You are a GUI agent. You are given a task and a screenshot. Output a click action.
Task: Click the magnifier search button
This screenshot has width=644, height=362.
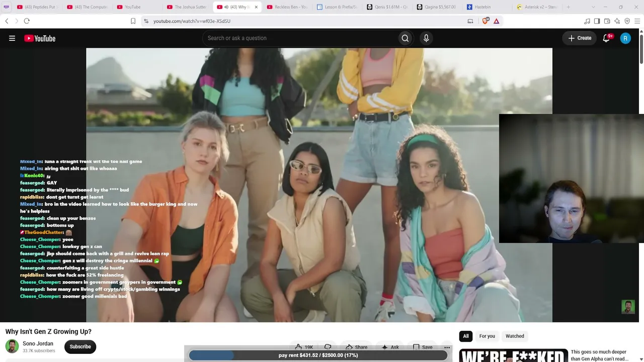(405, 38)
